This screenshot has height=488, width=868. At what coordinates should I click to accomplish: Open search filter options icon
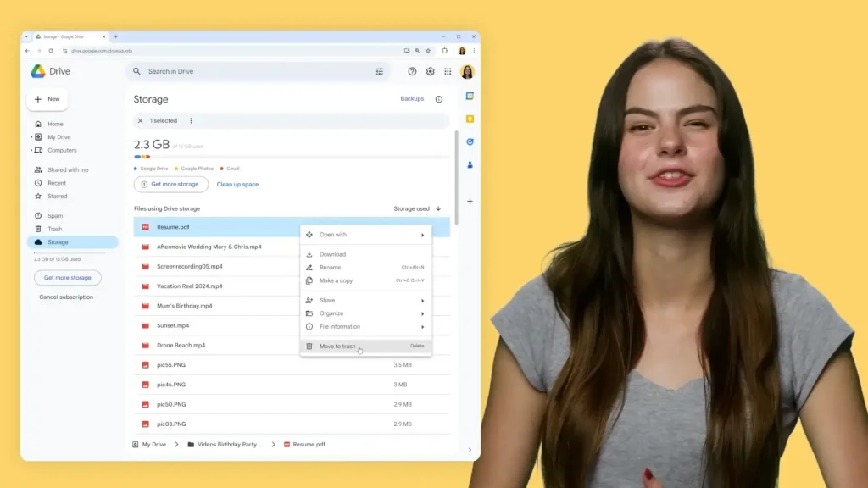pyautogui.click(x=379, y=72)
